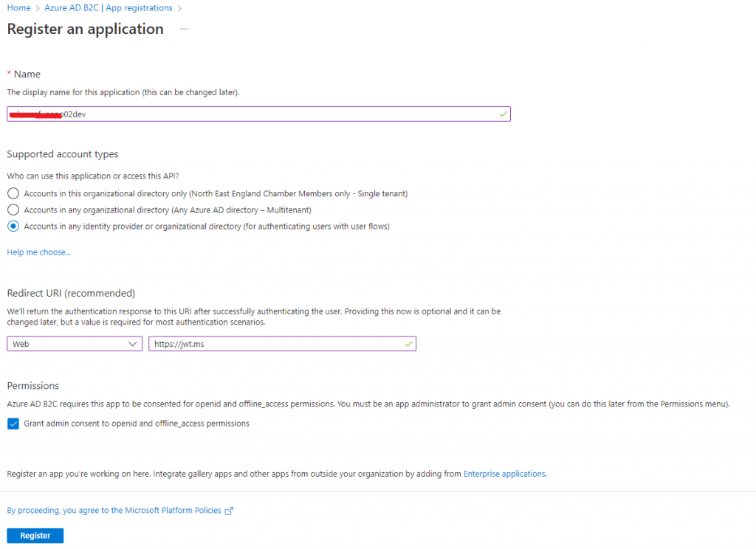Image resolution: width=756 pixels, height=549 pixels.
Task: Open Microsoft Platform Policies external link icon
Action: pyautogui.click(x=229, y=510)
